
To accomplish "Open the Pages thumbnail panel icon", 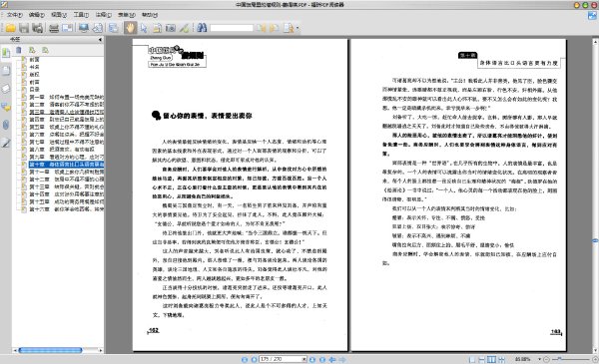I will tap(6, 71).
